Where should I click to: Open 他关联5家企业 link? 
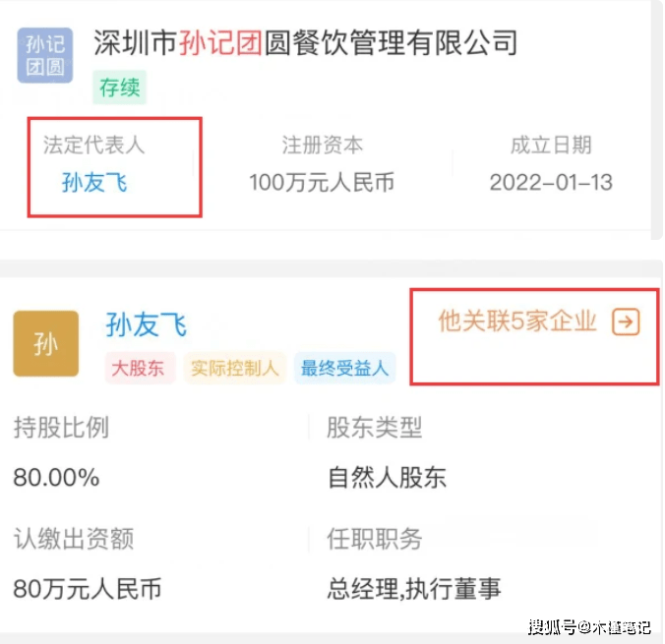click(x=517, y=322)
